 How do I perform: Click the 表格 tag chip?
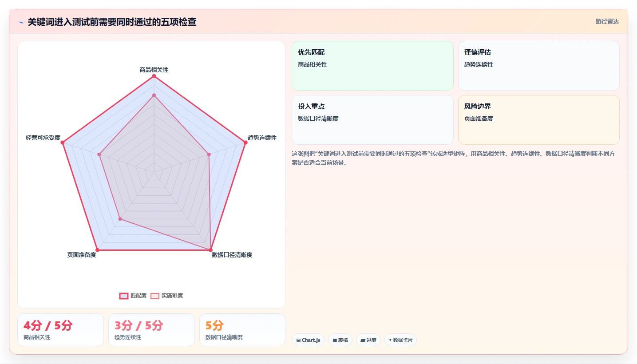340,340
